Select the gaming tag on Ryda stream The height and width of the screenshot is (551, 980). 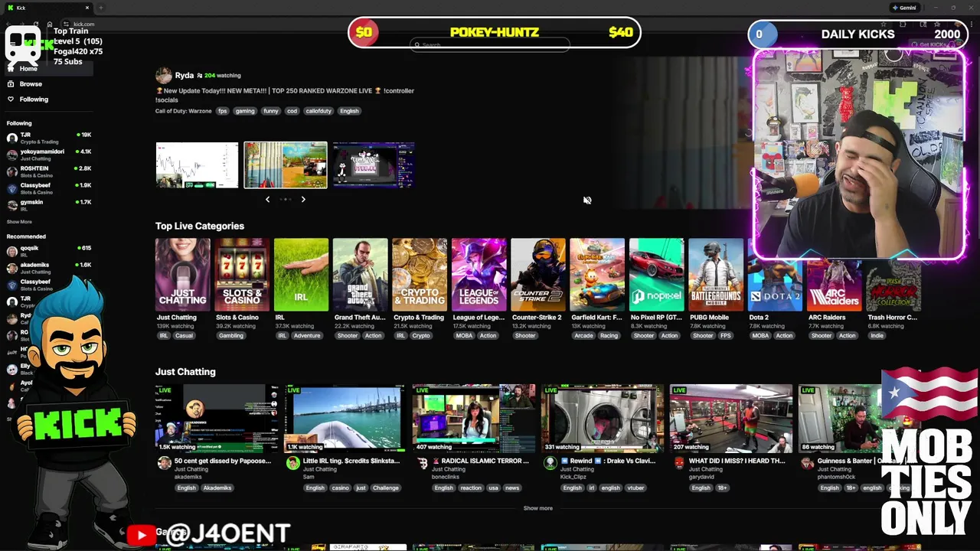[x=245, y=111]
